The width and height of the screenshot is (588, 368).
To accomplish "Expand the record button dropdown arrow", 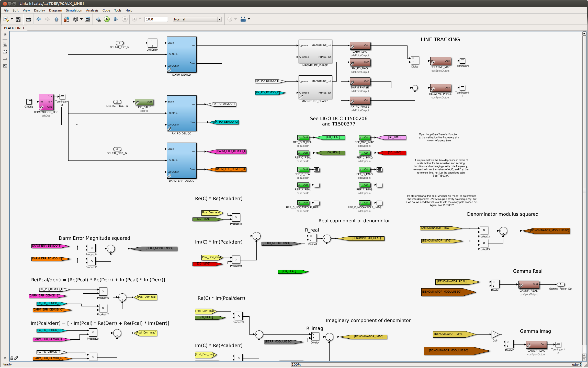I will tap(140, 19).
